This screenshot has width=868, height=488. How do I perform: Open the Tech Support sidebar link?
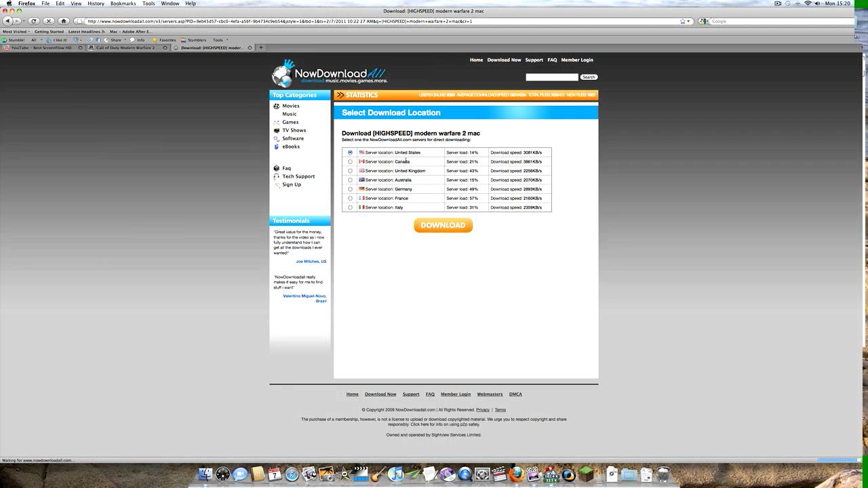[298, 176]
